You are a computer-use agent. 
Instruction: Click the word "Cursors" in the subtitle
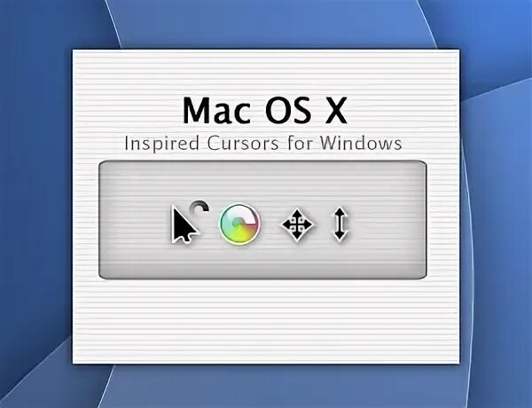(243, 143)
